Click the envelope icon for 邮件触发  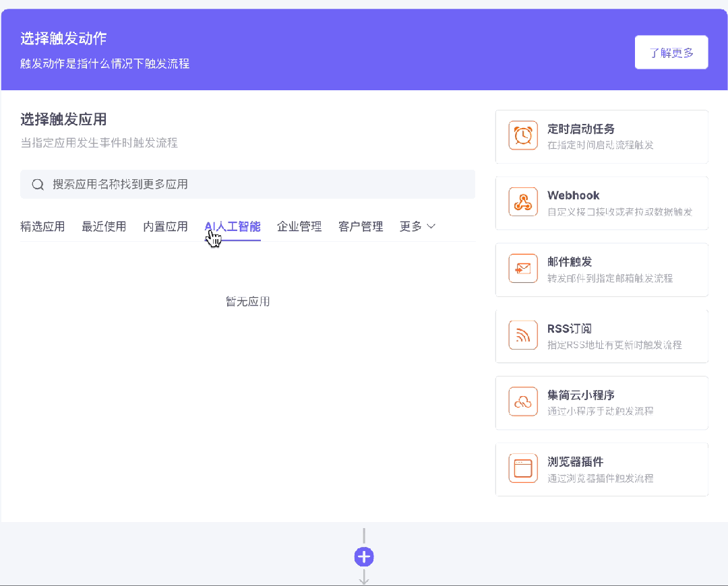(523, 268)
